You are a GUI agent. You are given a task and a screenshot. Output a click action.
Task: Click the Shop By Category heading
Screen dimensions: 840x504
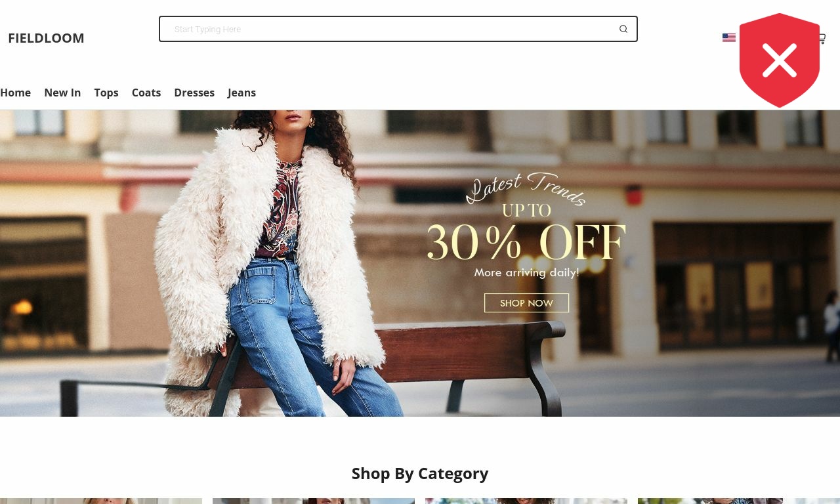420,473
